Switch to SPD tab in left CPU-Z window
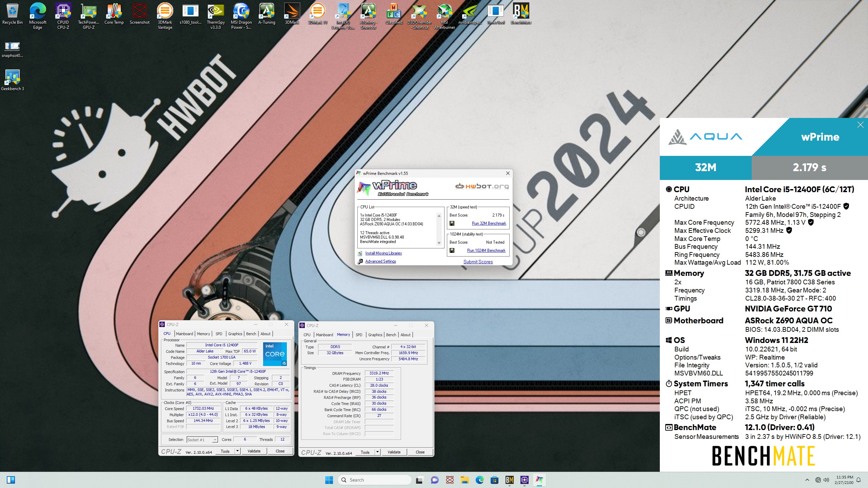This screenshot has width=868, height=488. pyautogui.click(x=219, y=334)
